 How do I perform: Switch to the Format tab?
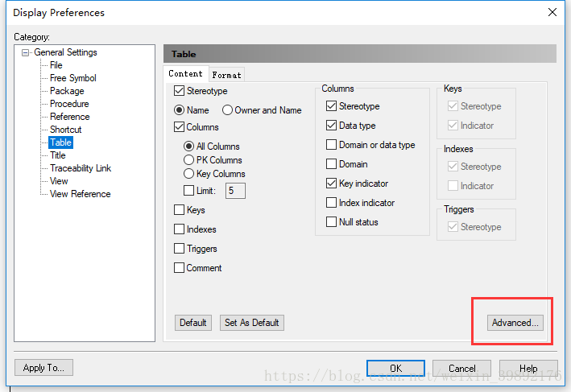[x=226, y=75]
